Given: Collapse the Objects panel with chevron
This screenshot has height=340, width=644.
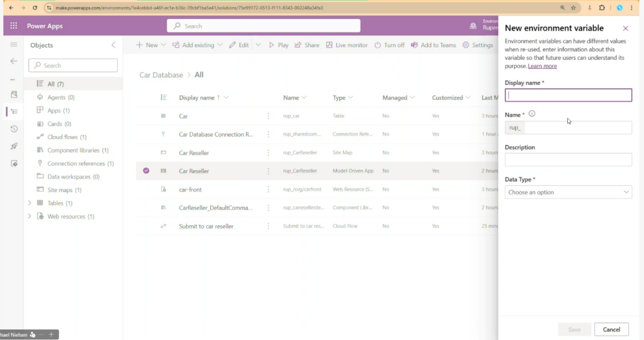Looking at the screenshot, I should tap(113, 45).
